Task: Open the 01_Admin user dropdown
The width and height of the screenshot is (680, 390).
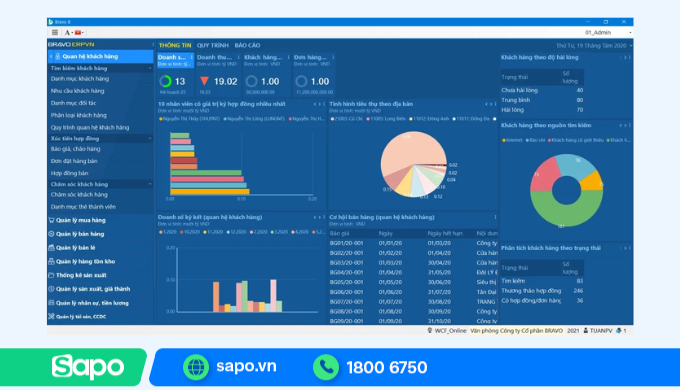Action: click(607, 33)
